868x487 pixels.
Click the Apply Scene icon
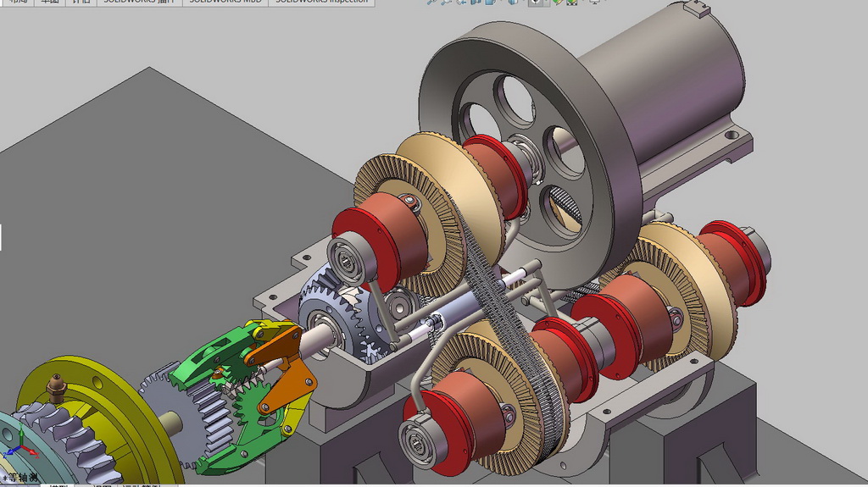572,2
